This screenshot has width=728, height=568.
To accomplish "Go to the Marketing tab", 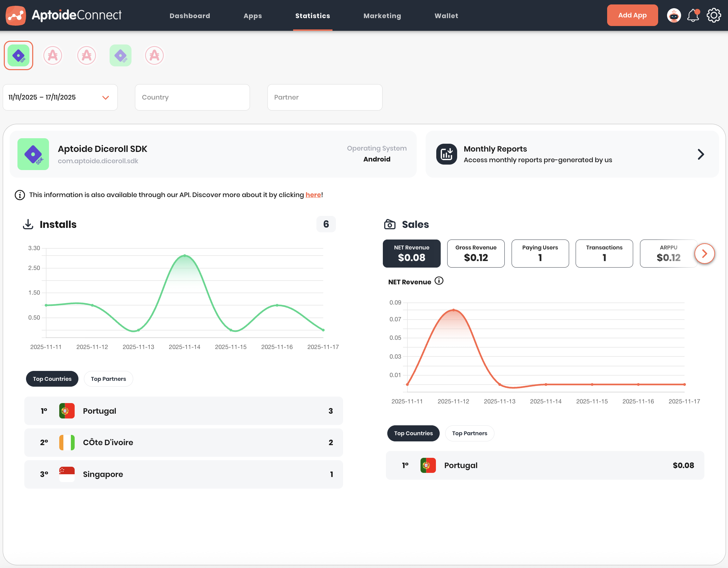I will coord(382,16).
